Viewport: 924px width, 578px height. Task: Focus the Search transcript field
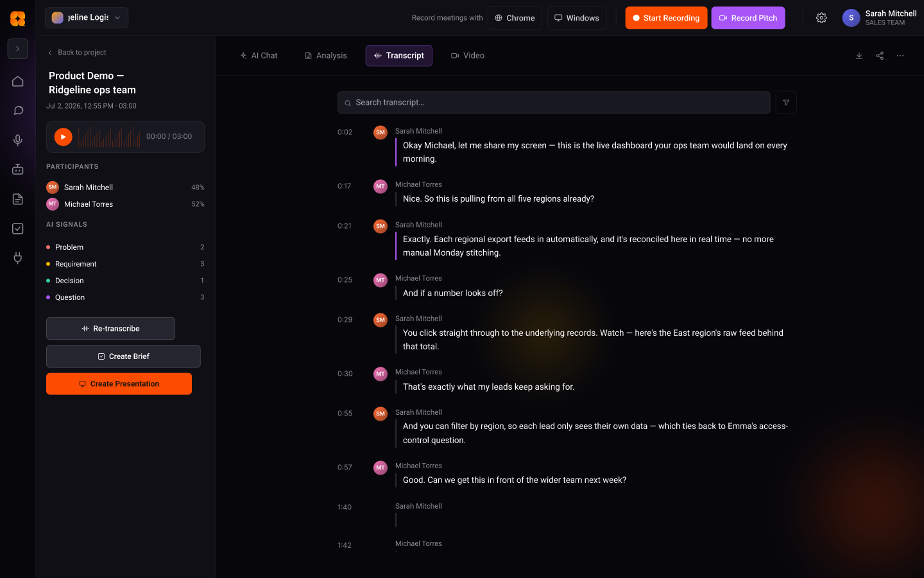tap(554, 103)
